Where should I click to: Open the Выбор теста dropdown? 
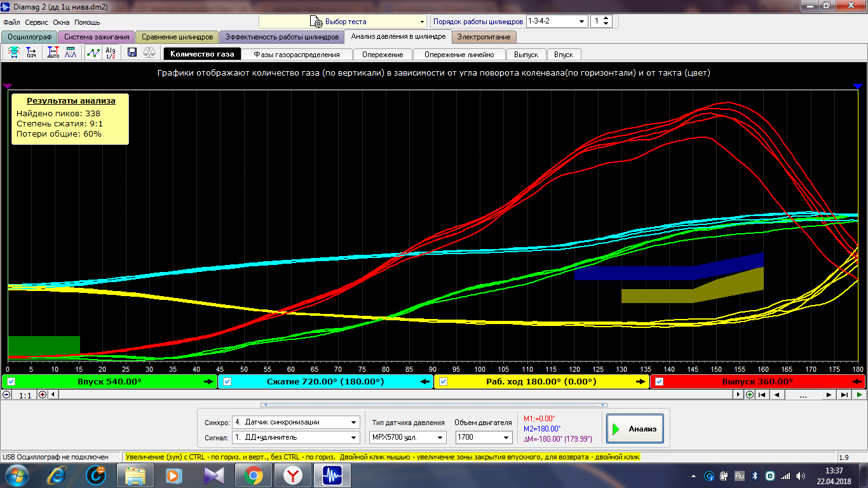pyautogui.click(x=342, y=21)
